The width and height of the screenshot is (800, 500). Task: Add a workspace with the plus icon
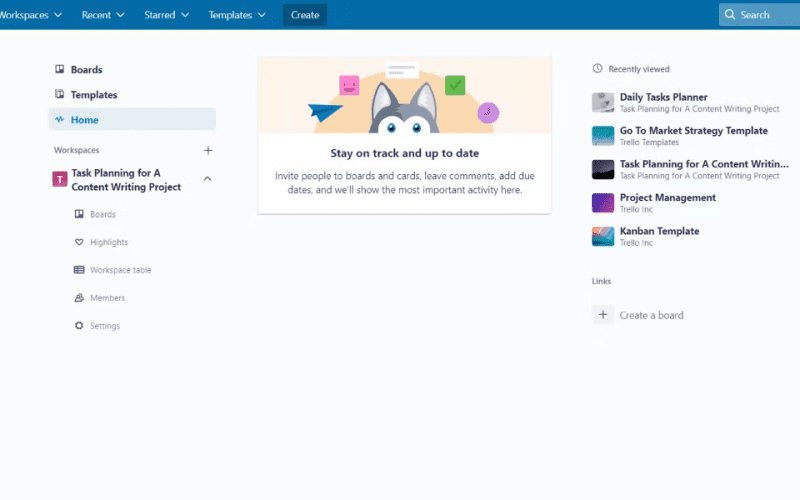208,150
